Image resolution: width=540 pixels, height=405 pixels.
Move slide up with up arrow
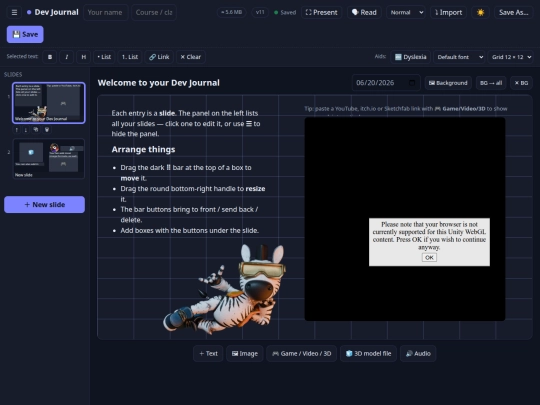17,129
